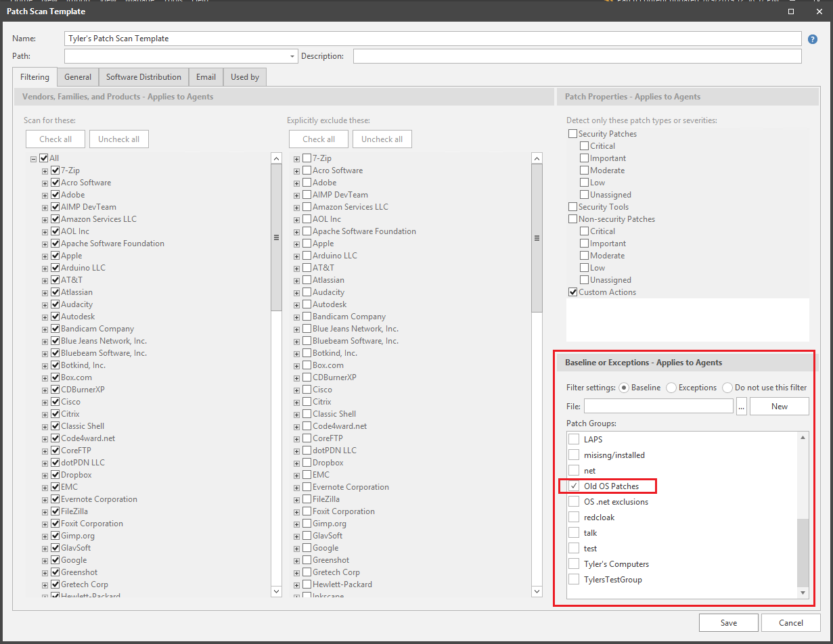Expand the Adobe node in exclude list
This screenshot has width=833, height=644.
point(296,183)
